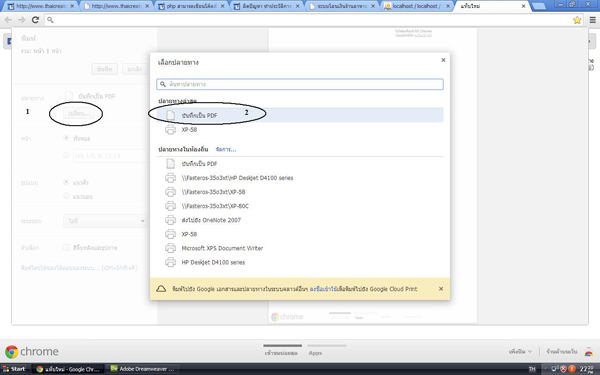The image size is (600, 375).
Task: Click the sign-in link in Cloud Print banner
Action: pos(323,289)
